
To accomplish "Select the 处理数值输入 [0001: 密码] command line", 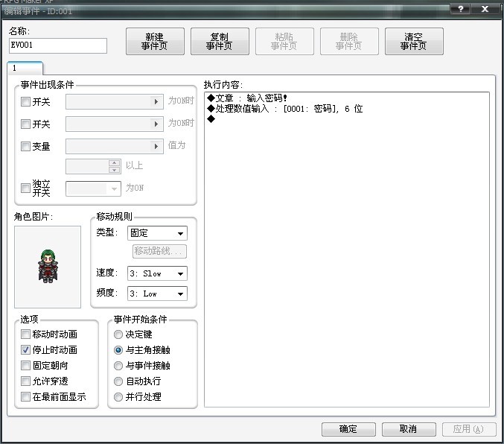I will [x=346, y=109].
